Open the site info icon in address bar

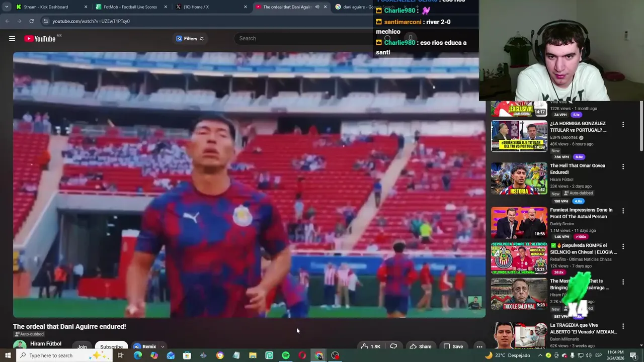tap(46, 21)
